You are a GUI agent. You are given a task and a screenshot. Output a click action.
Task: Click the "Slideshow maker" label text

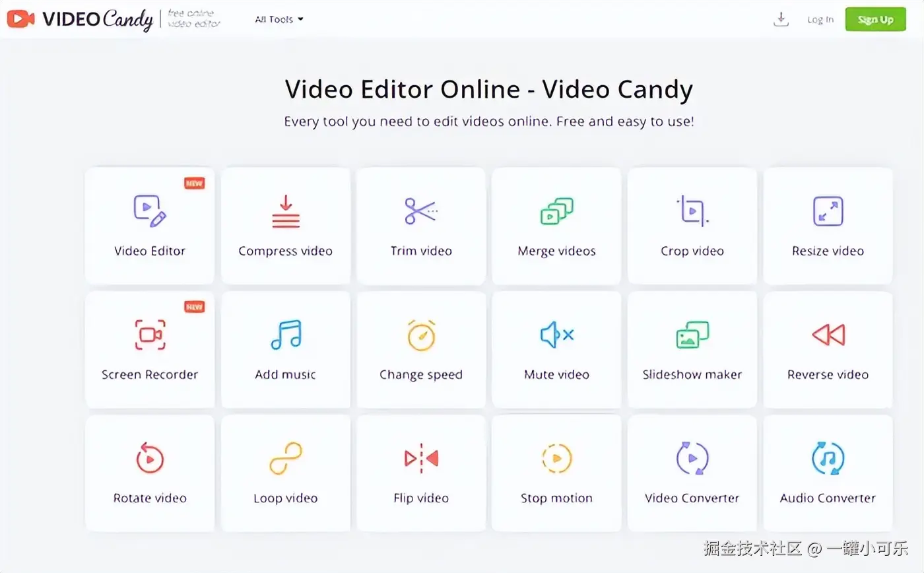(x=692, y=374)
